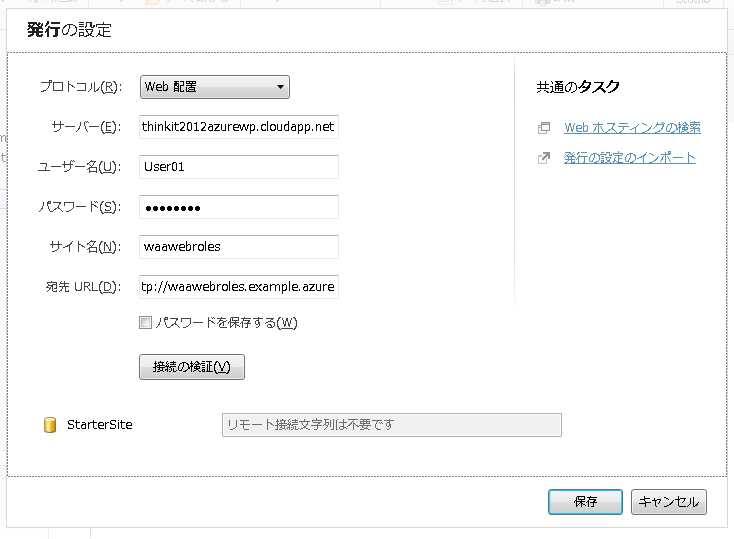Open the 発行の設定のインポート link

tap(630, 158)
